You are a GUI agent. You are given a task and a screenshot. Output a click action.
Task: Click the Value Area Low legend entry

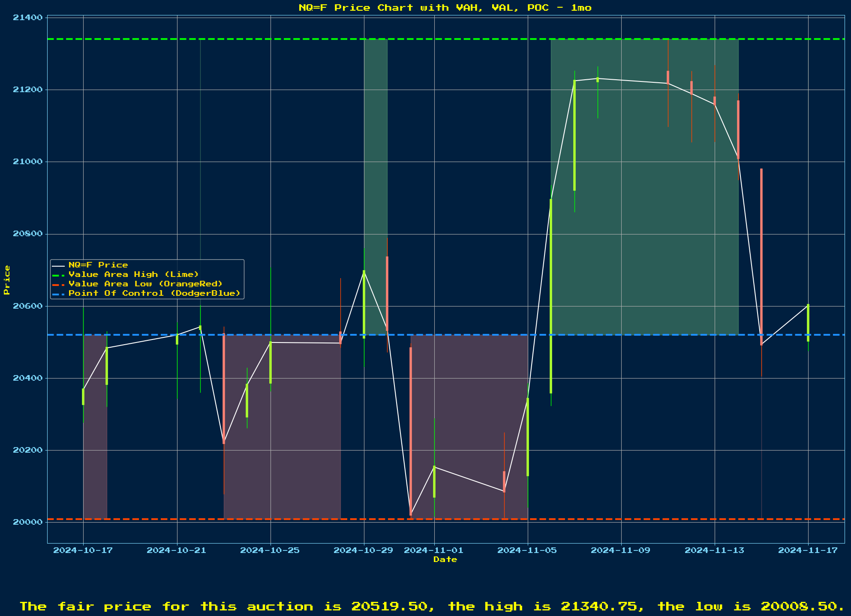coord(145,284)
